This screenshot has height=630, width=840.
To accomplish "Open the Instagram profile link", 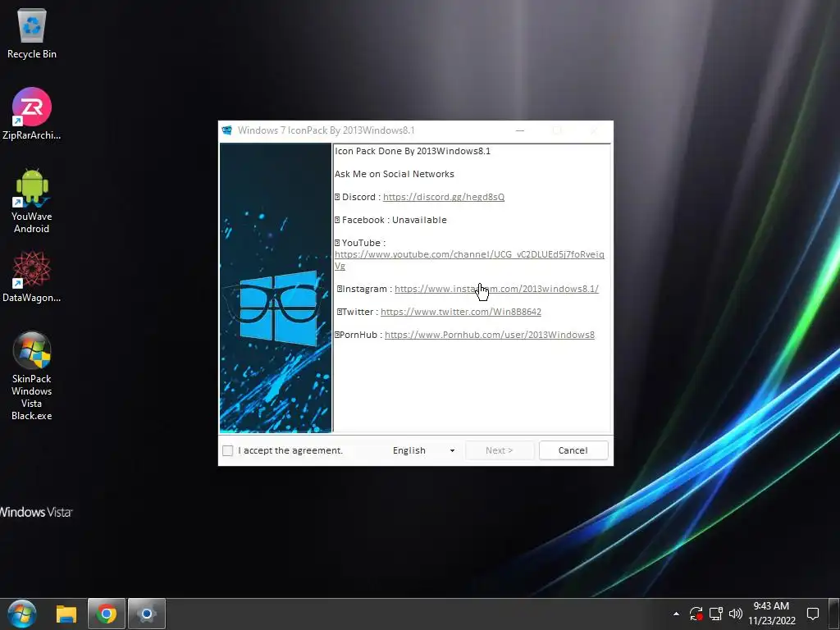I will (x=496, y=290).
